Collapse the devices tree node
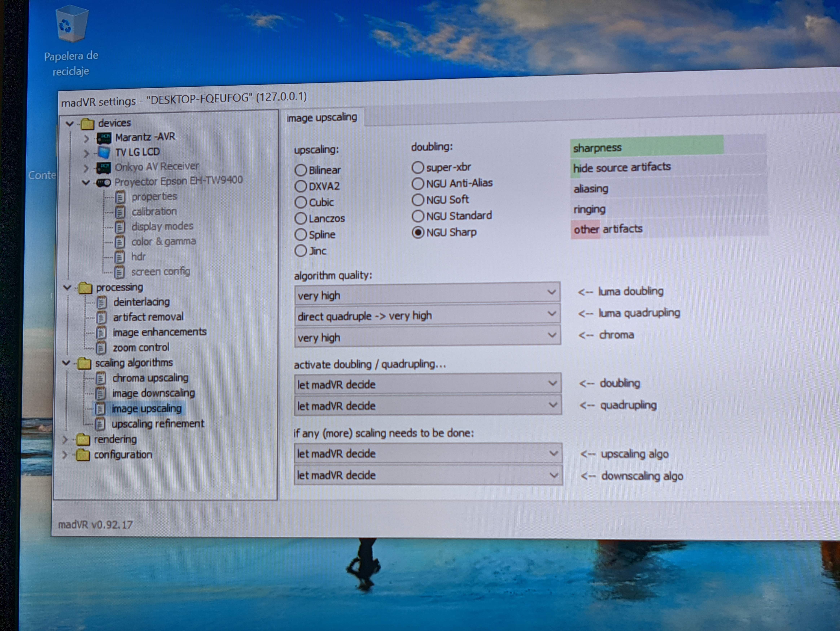 pyautogui.click(x=69, y=123)
